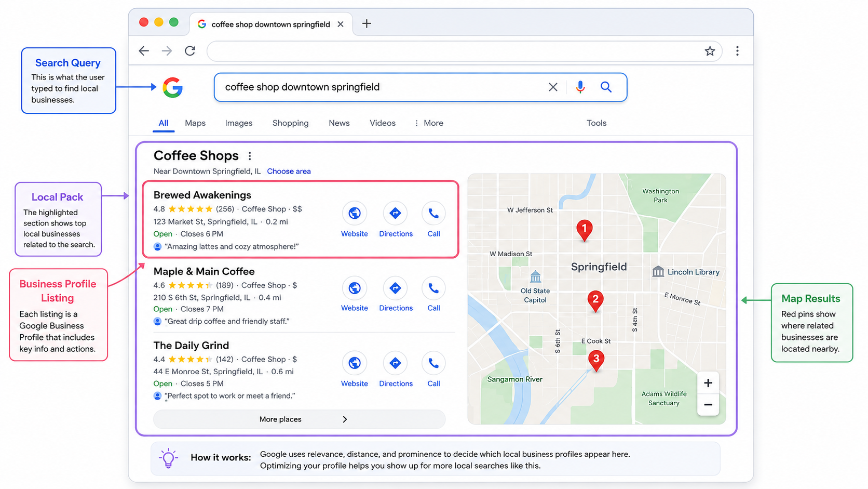868x489 pixels.
Task: Click map pin number 1
Action: (x=585, y=230)
